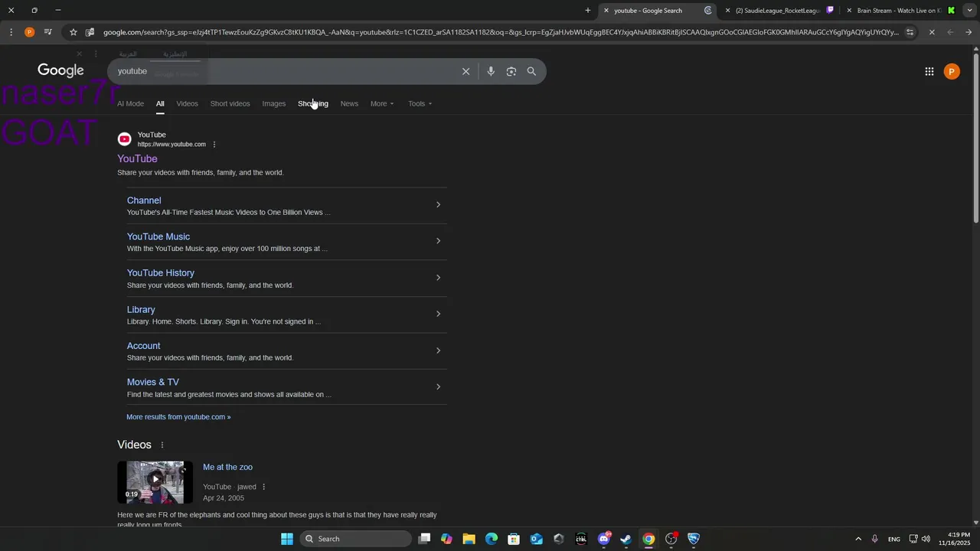Open Microsoft Store from taskbar
This screenshot has height=551, width=980.
pyautogui.click(x=514, y=539)
